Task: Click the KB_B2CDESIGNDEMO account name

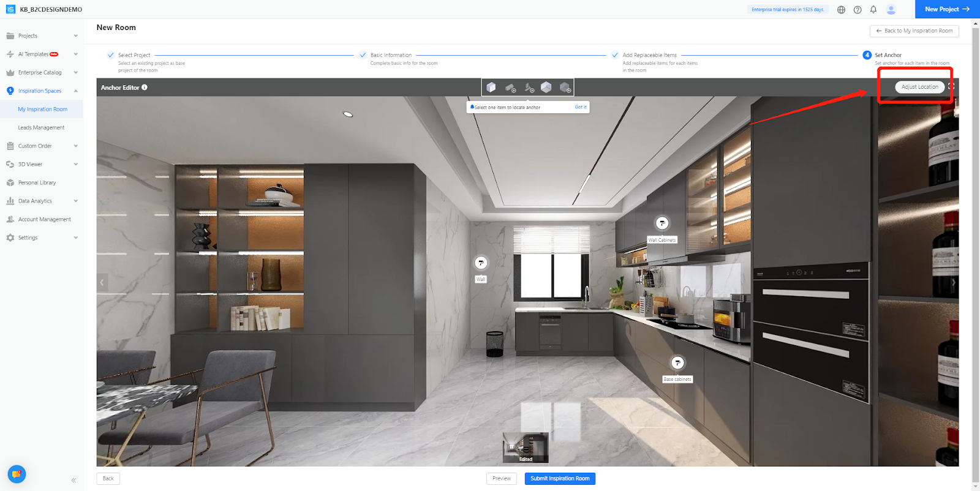Action: pos(51,10)
